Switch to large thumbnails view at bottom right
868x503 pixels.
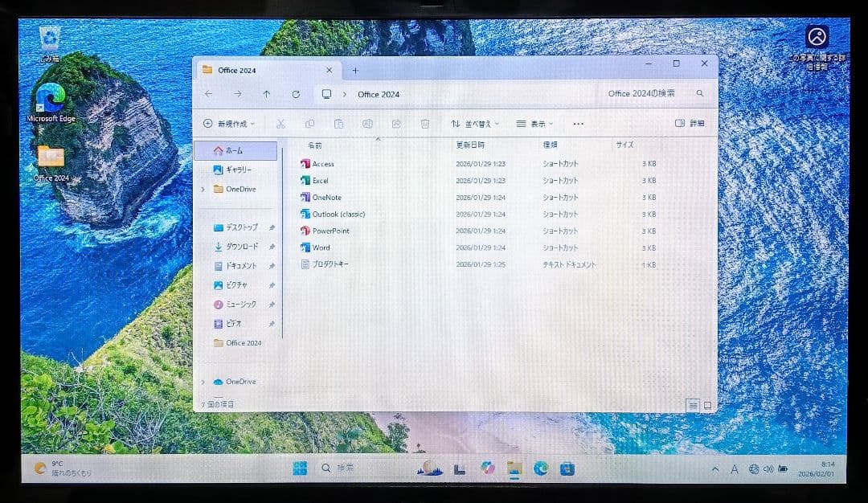coord(708,406)
